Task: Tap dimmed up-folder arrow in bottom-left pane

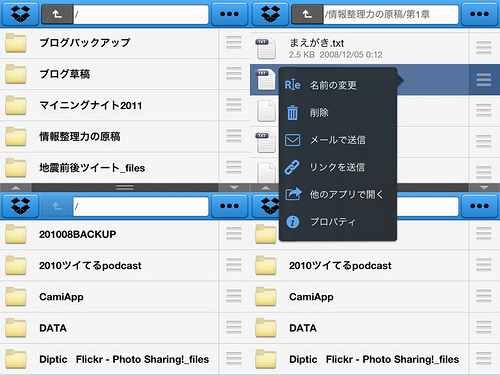Action: [x=57, y=206]
